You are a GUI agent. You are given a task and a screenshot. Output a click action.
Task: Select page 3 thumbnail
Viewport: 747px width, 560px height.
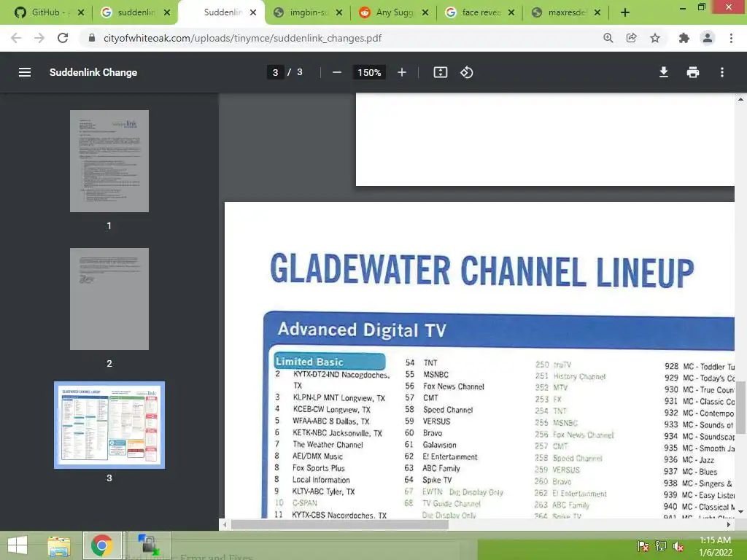tap(109, 425)
